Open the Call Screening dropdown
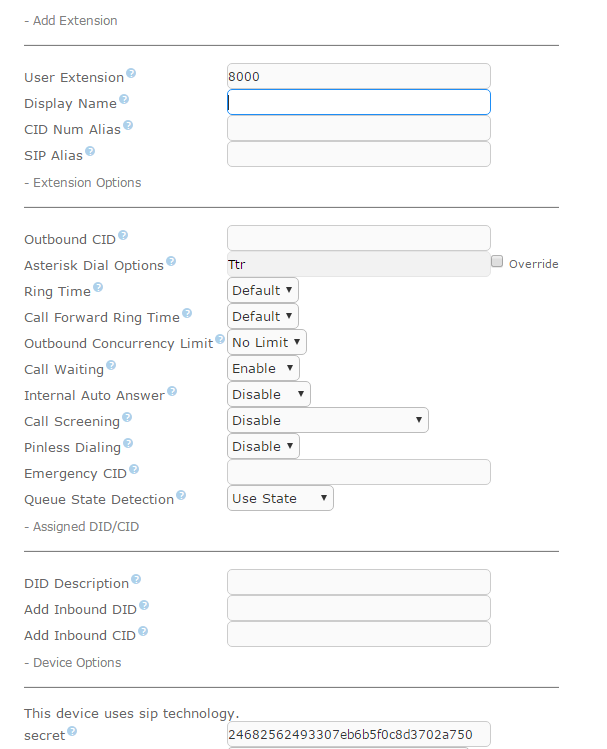This screenshot has width=607, height=749. point(327,420)
